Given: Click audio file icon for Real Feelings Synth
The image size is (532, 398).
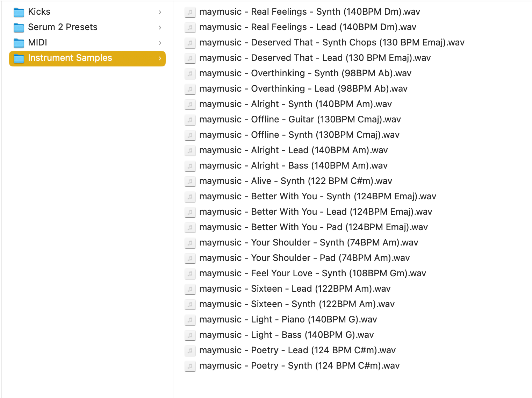Looking at the screenshot, I should 190,12.
